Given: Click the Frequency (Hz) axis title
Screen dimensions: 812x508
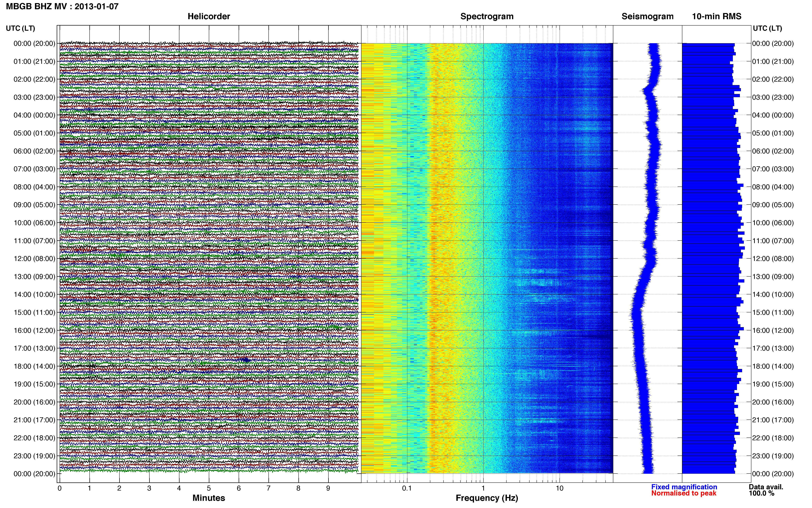Looking at the screenshot, I should click(487, 498).
